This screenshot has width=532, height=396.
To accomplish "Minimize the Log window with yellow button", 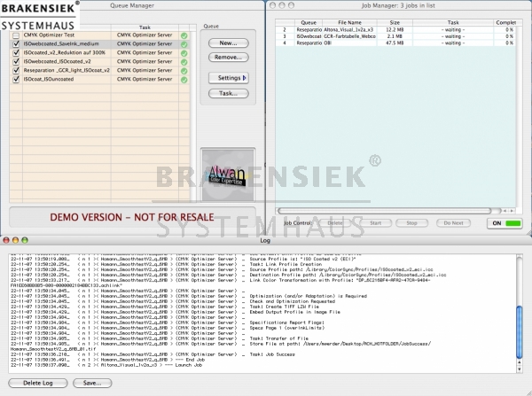I will coord(15,240).
